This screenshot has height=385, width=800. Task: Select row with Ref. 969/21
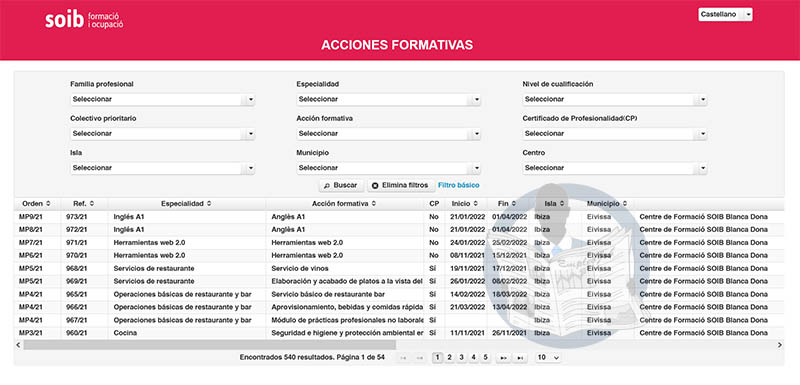pos(399,281)
